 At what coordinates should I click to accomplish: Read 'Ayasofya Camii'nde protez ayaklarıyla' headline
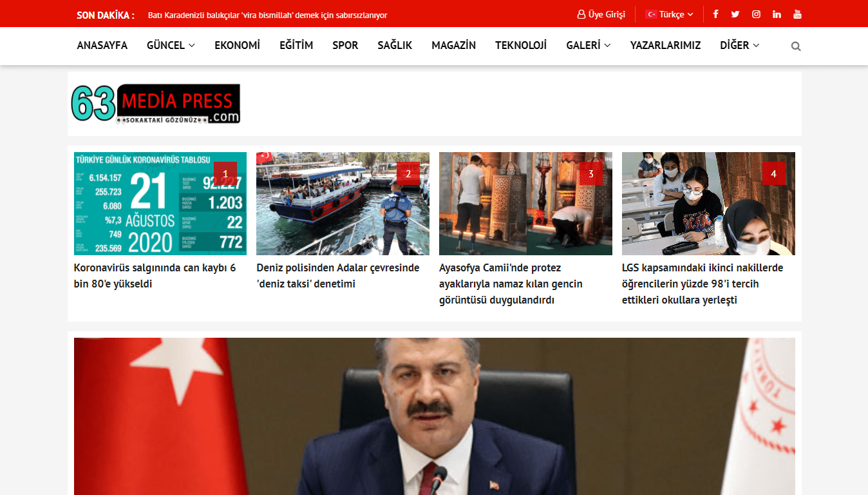coord(511,284)
